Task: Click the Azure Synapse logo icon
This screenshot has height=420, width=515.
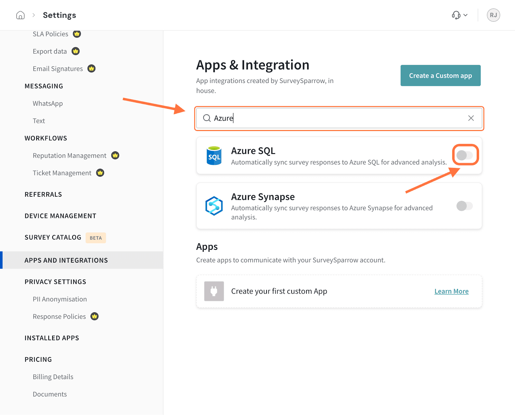Action: click(x=214, y=206)
